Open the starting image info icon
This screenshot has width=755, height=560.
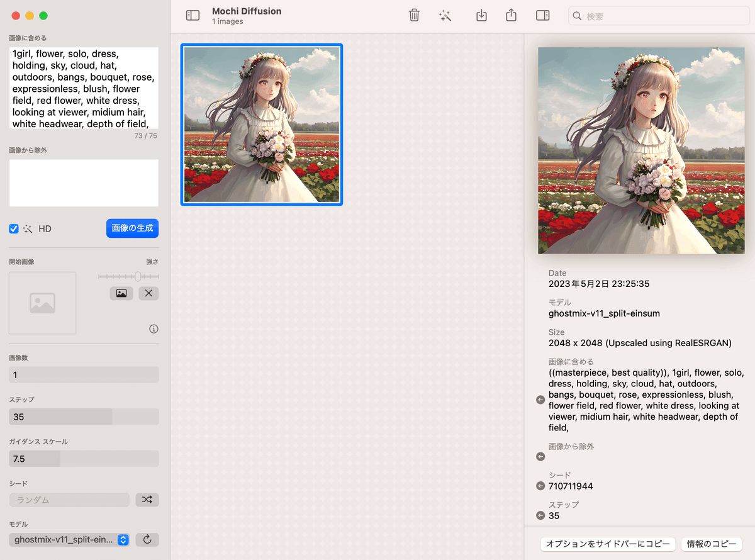(154, 328)
